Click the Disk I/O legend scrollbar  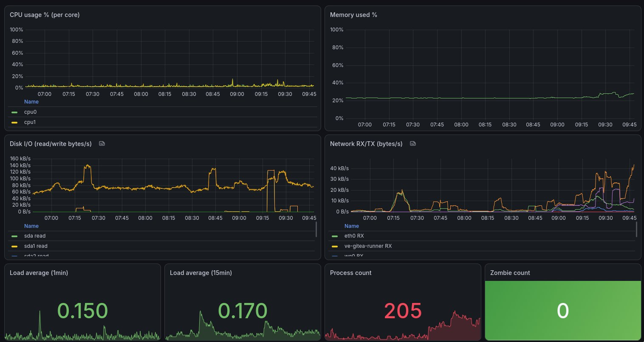(316, 229)
